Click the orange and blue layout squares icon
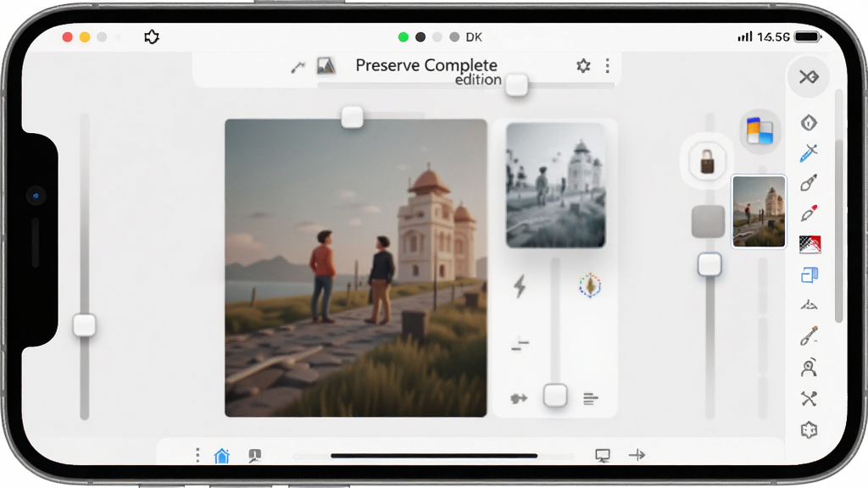This screenshot has width=868, height=488. point(759,131)
